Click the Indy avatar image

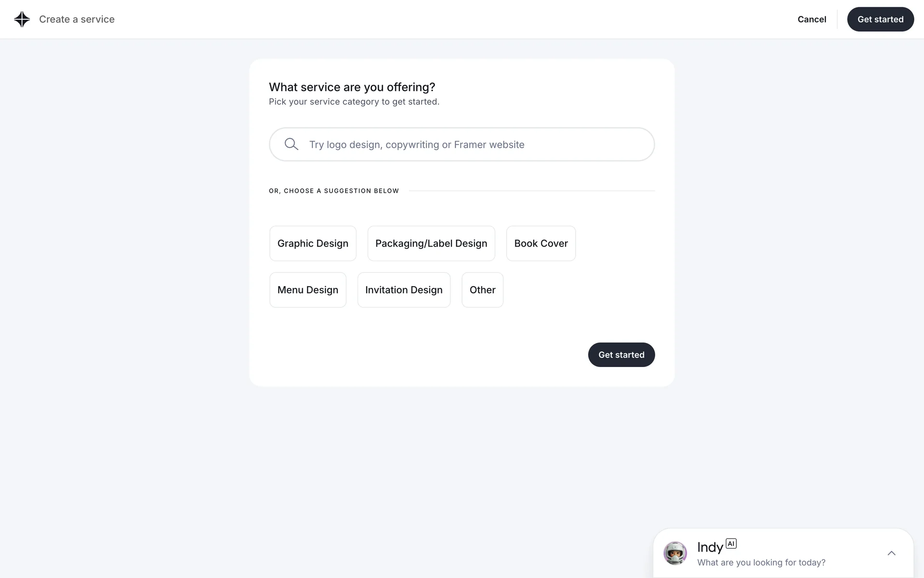[x=675, y=553]
